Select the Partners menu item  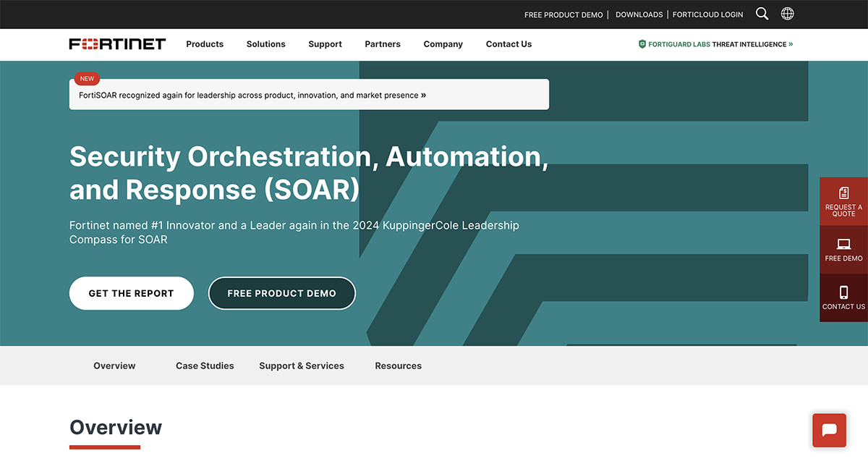click(383, 44)
